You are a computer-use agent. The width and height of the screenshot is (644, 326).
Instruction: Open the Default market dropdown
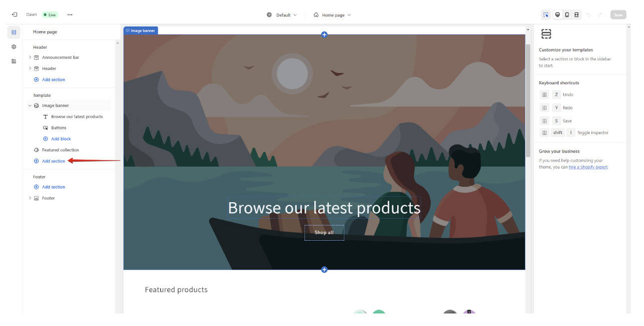282,15
